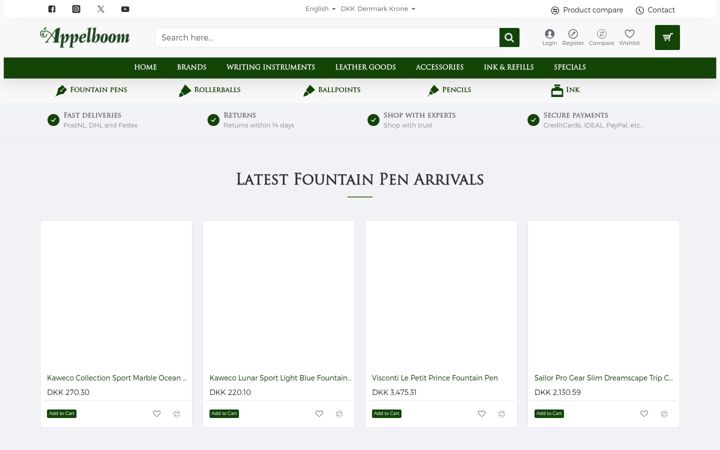The width and height of the screenshot is (720, 450).
Task: Open Kaweco Collection Sport Marble Ocean product title
Action: tap(117, 378)
